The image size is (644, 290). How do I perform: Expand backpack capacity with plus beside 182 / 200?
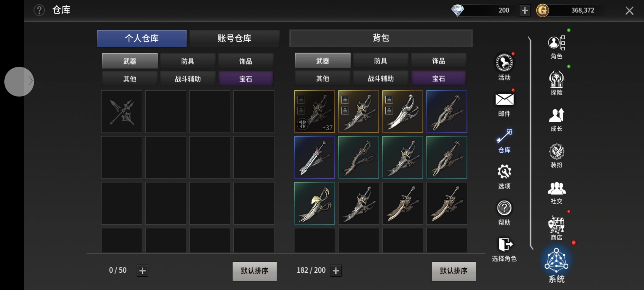pyautogui.click(x=336, y=270)
